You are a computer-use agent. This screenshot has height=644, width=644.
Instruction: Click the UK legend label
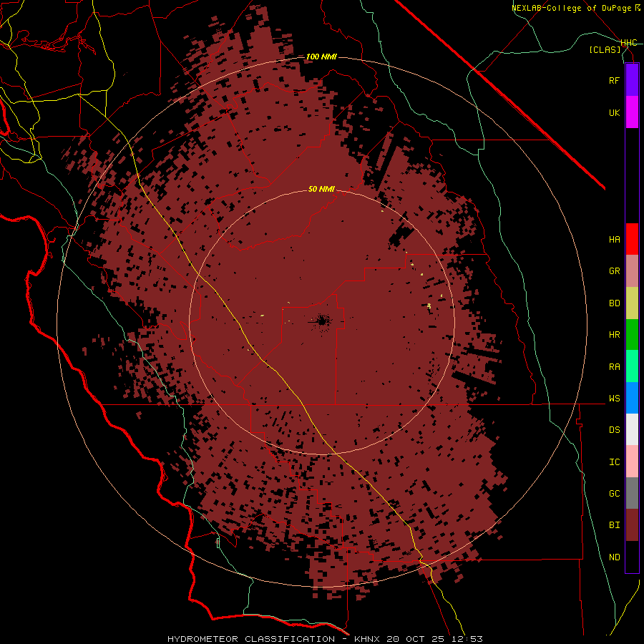coord(614,112)
